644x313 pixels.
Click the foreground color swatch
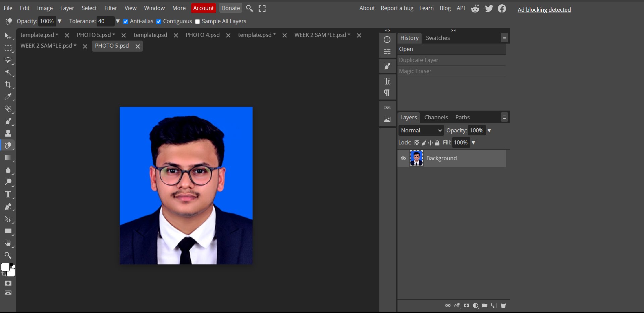(5, 267)
